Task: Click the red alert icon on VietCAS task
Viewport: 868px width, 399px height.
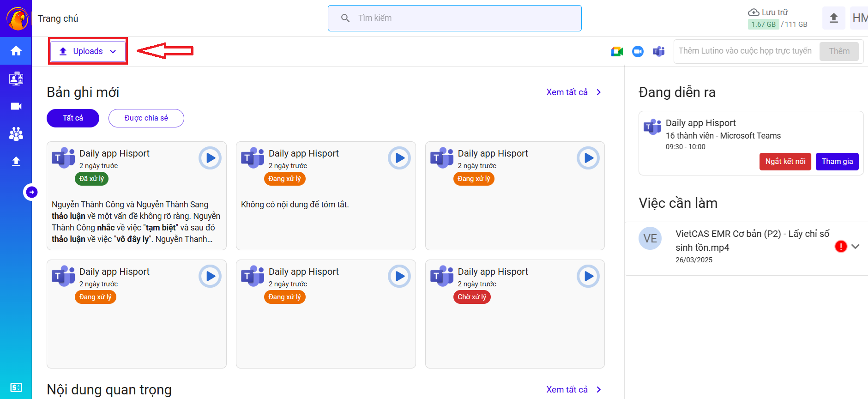Action: tap(841, 247)
